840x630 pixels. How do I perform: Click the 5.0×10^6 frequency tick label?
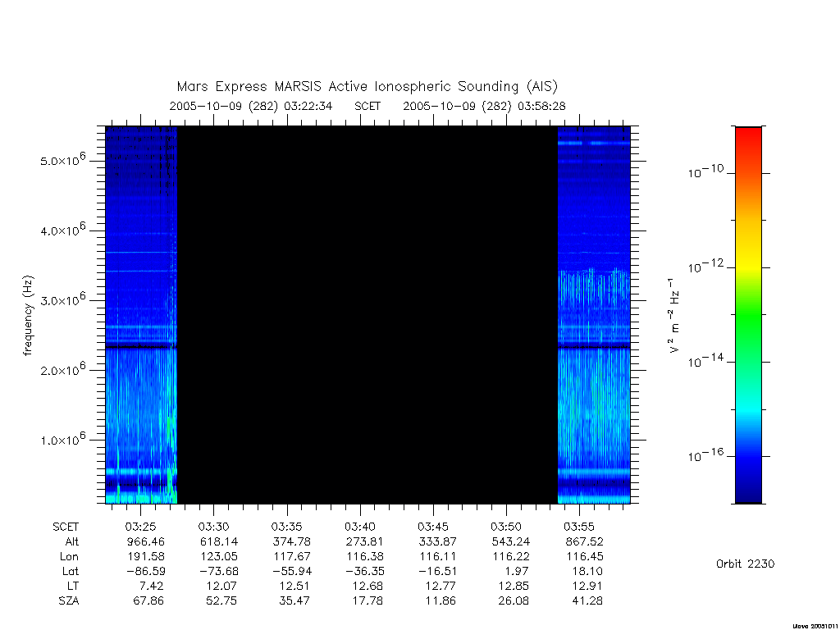coord(62,160)
